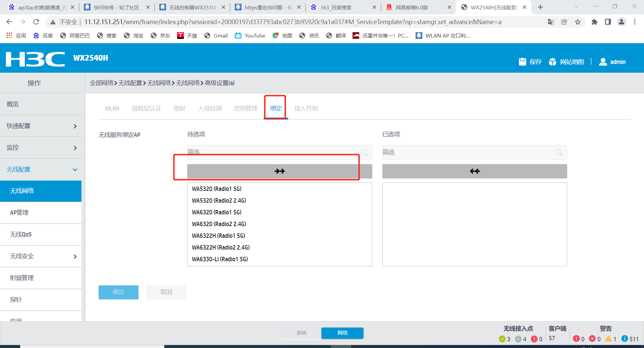
Task: Remove all selected items with ←← button
Action: (x=475, y=171)
